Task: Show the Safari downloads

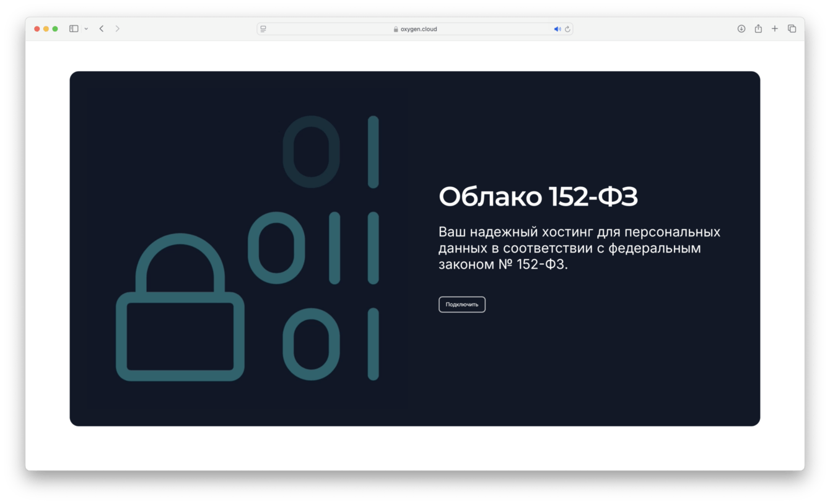Action: [x=741, y=28]
